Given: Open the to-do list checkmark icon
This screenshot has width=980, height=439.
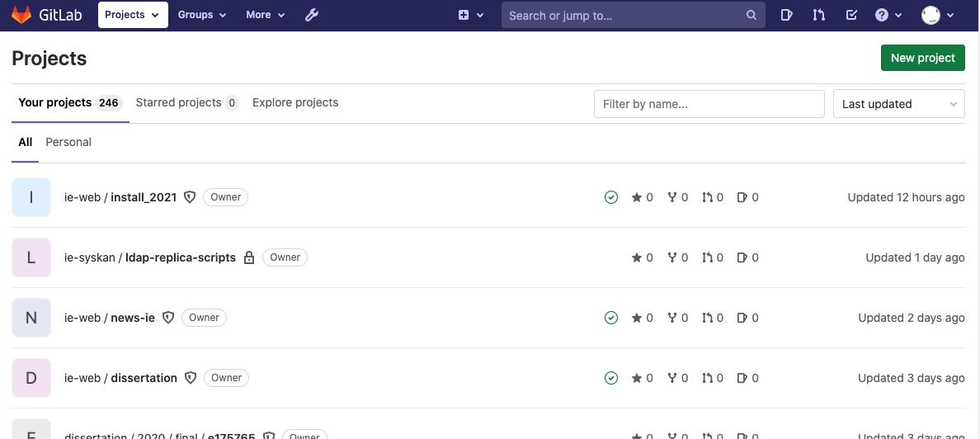Looking at the screenshot, I should pyautogui.click(x=851, y=15).
